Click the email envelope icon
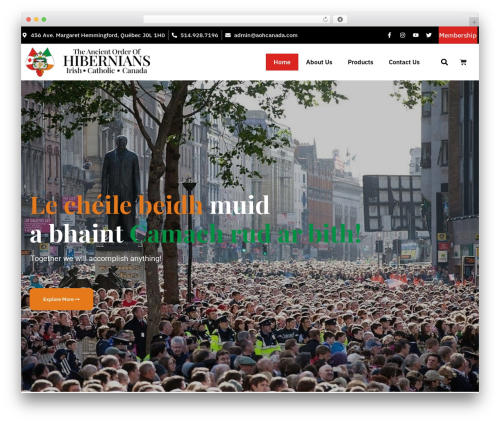The height and width of the screenshot is (423, 500). (x=228, y=35)
